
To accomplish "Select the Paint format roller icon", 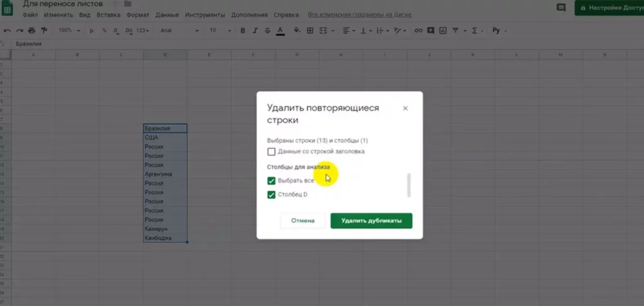I will pos(44,31).
